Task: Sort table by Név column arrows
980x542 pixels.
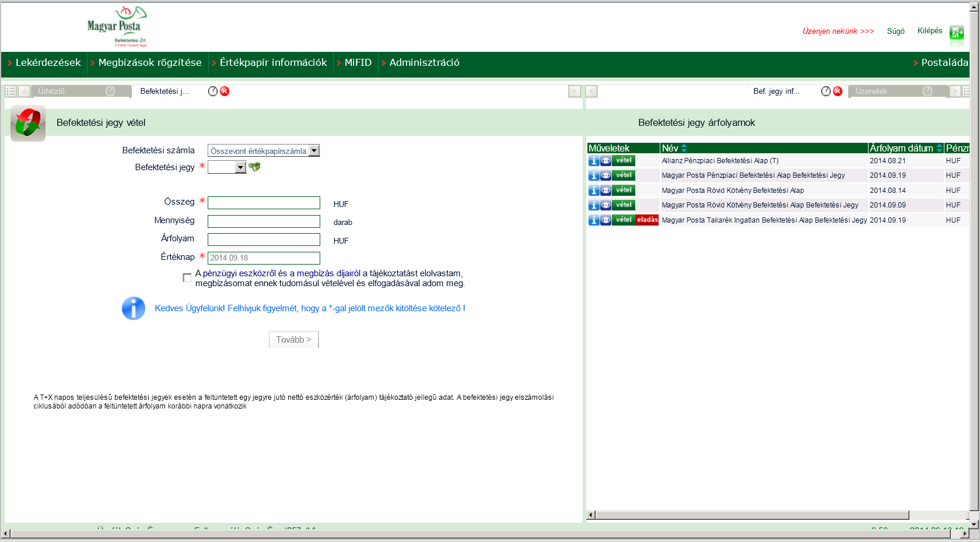Action: click(x=684, y=149)
